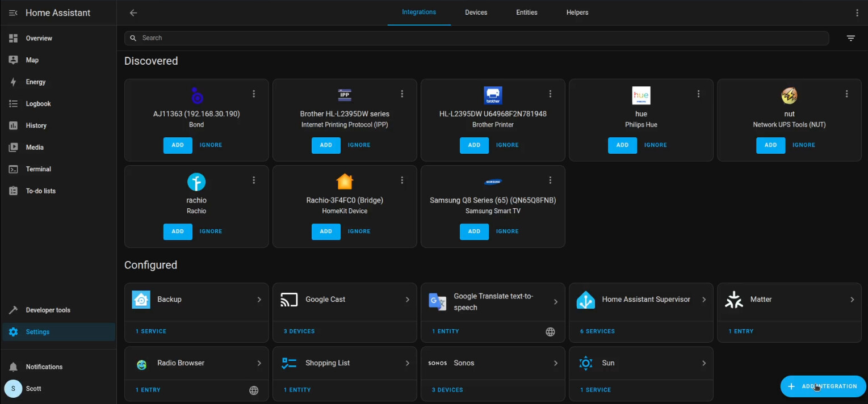Click the Shopping List icon
This screenshot has width=868, height=404.
click(289, 363)
